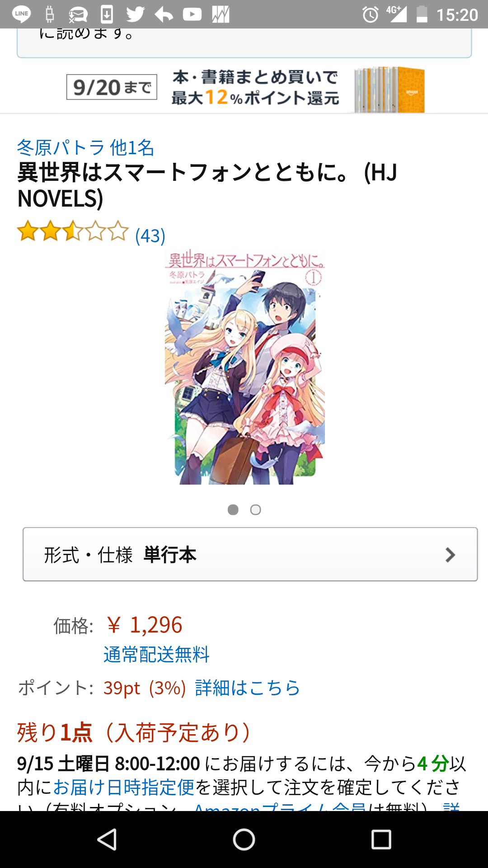Open the 形式・仕様 単行本 format selector
The width and height of the screenshot is (488, 868).
[250, 554]
